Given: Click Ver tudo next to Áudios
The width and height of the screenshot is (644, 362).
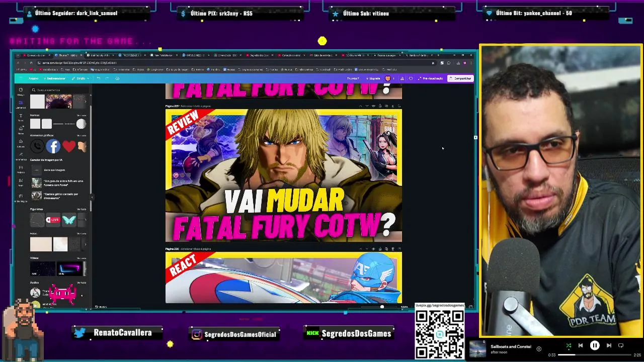Looking at the screenshot, I should tap(82, 283).
